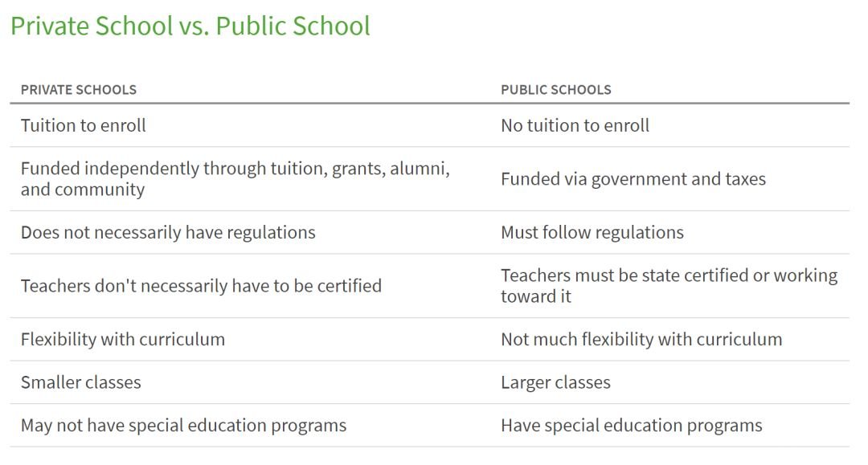Select the PUBLIC SCHOOLS column header
Screen dimensions: 868x465
tap(556, 90)
